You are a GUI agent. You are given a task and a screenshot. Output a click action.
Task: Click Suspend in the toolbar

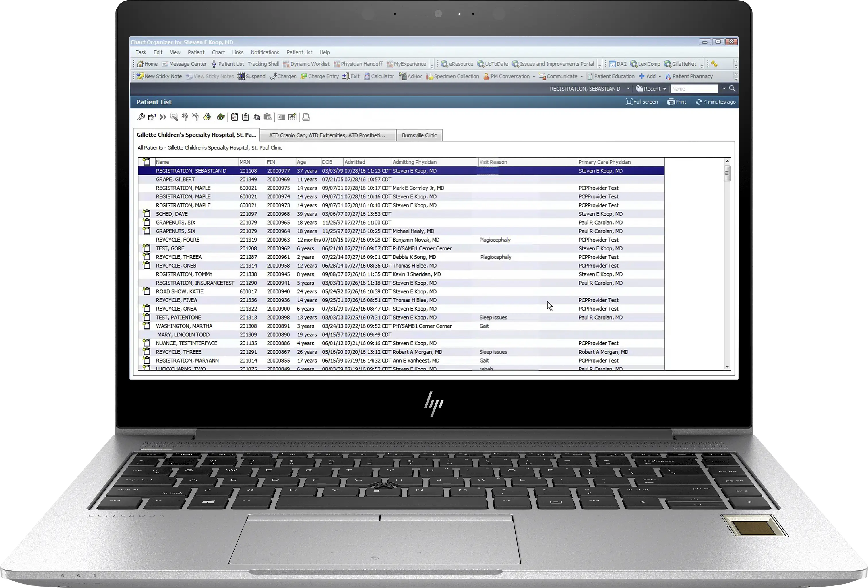tap(251, 76)
